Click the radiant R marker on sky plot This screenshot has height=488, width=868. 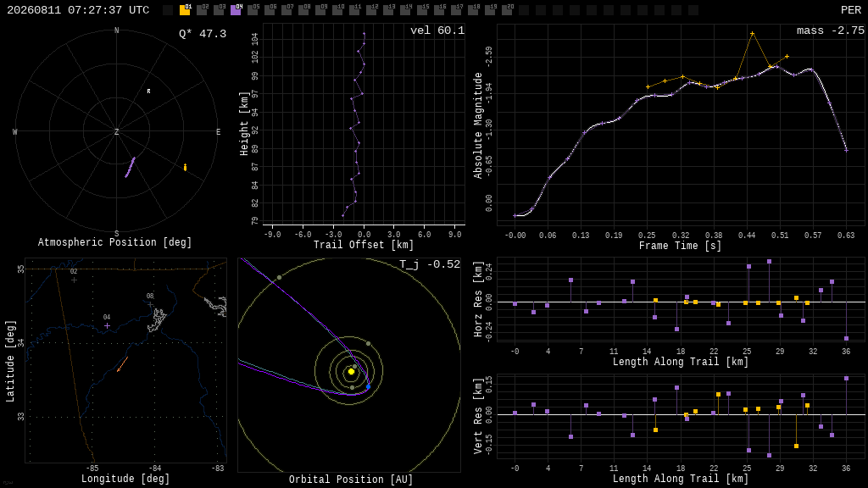coord(148,91)
